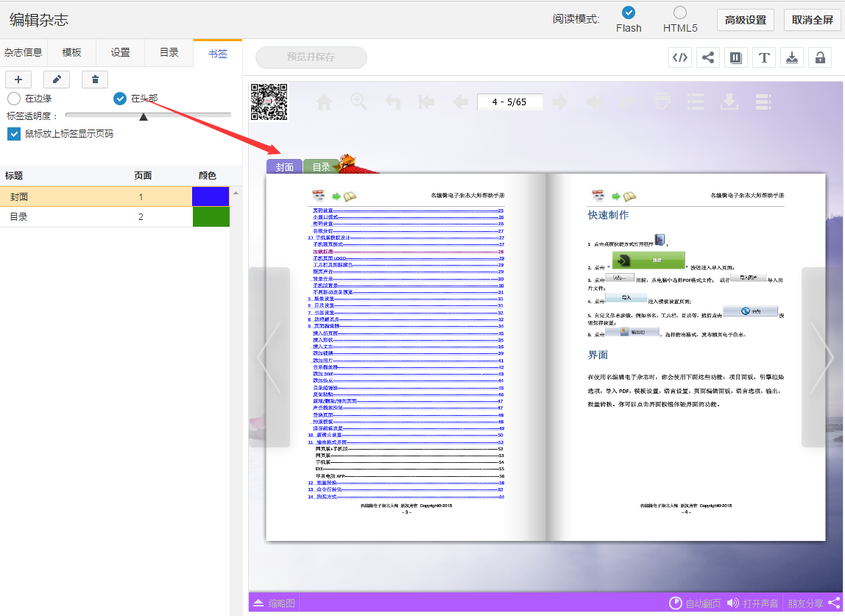
Task: Switch to the 书签 tab
Action: 218,53
